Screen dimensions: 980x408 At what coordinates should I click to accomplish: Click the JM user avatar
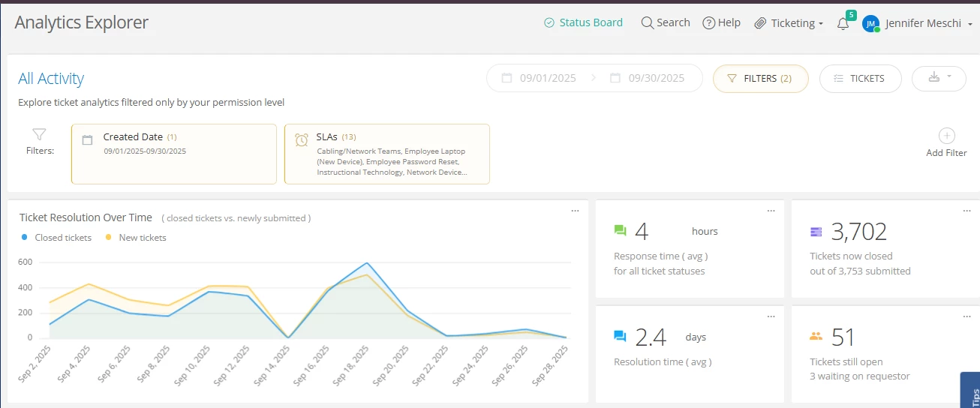pos(870,23)
